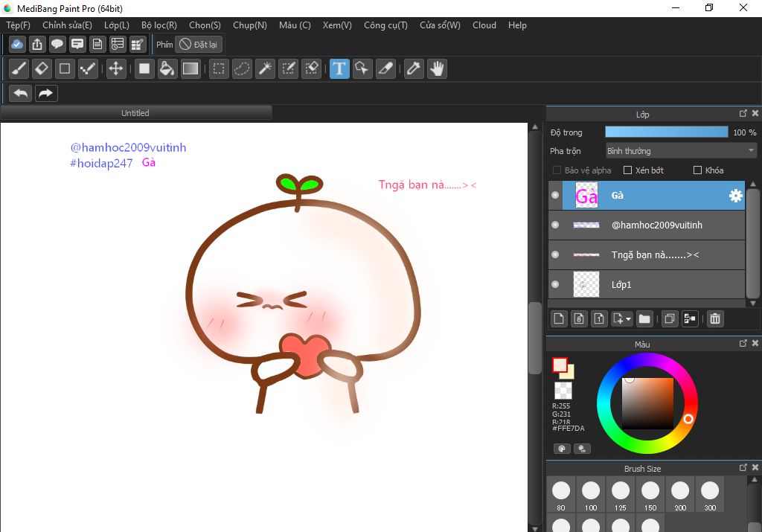The height and width of the screenshot is (532, 762).
Task: Select the Operation tool
Action: tap(362, 68)
